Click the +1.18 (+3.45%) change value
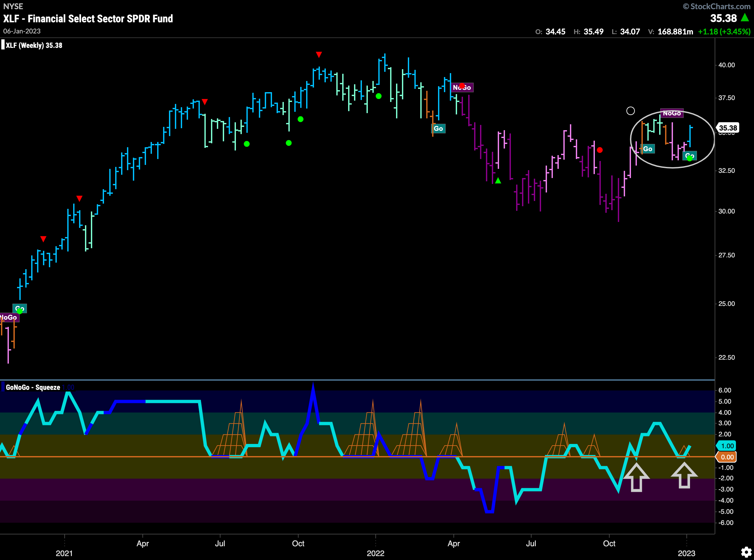The image size is (754, 560). click(x=724, y=31)
